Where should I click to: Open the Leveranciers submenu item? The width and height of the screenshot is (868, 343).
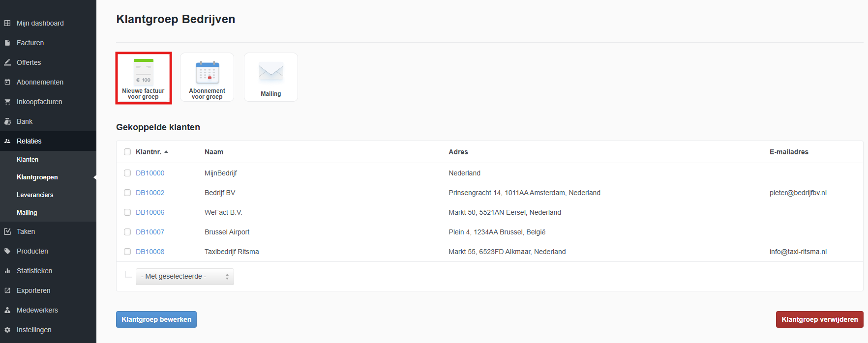(35, 195)
